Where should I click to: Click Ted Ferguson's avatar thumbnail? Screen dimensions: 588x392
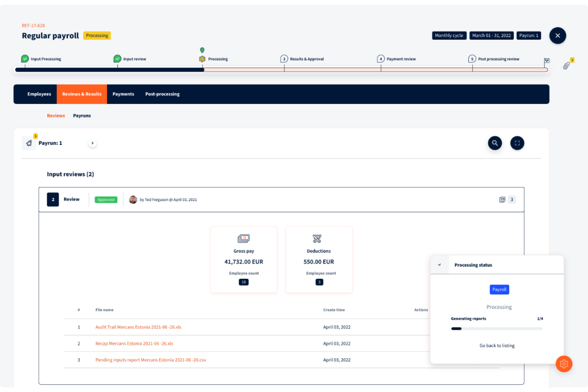click(133, 199)
